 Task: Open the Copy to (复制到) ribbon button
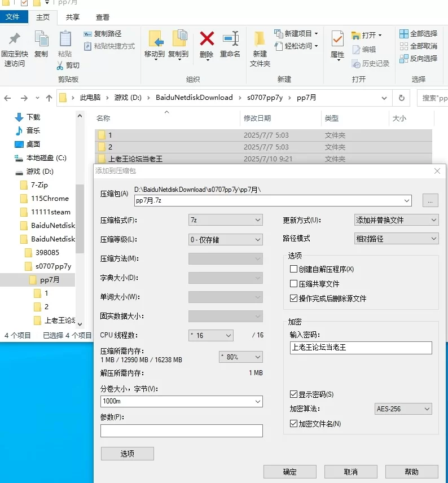[178, 45]
